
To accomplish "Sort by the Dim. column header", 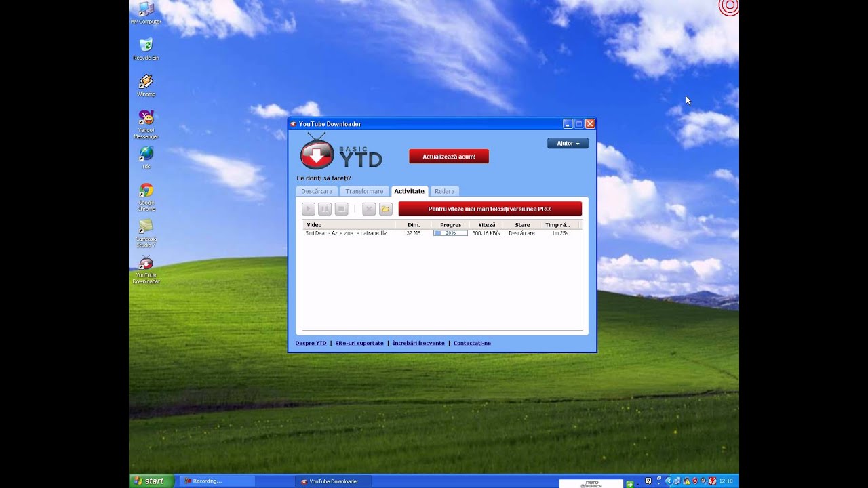I will [x=414, y=225].
